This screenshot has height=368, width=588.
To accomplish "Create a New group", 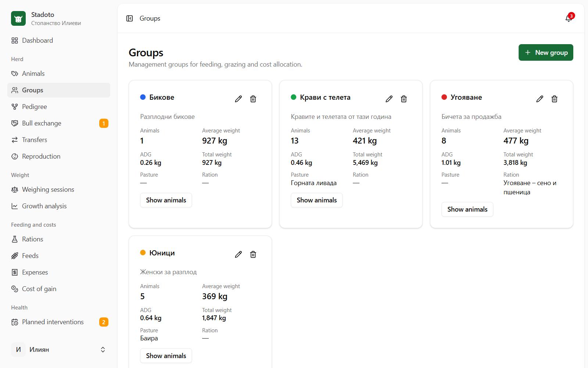I will coord(546,53).
